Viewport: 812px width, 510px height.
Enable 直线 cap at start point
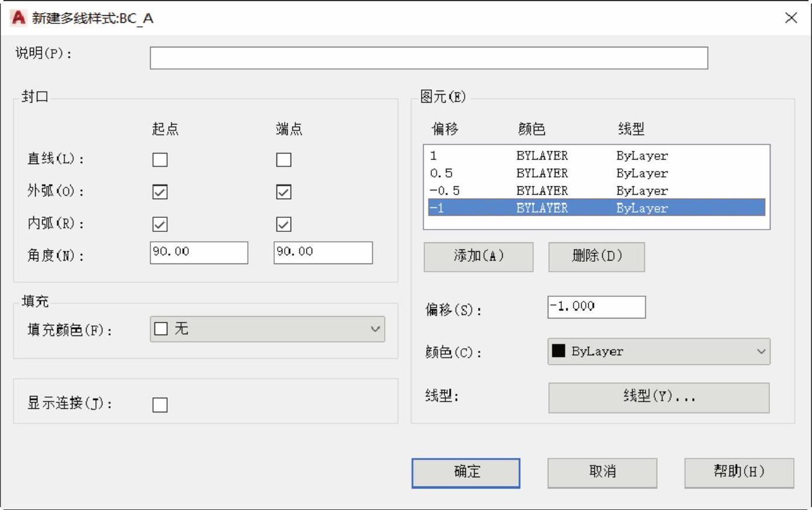point(160,159)
